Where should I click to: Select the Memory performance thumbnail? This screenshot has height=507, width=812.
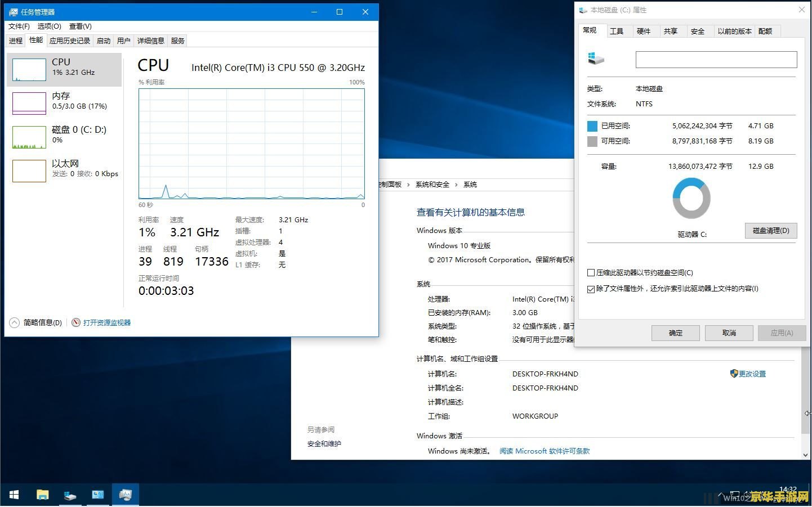pyautogui.click(x=29, y=104)
